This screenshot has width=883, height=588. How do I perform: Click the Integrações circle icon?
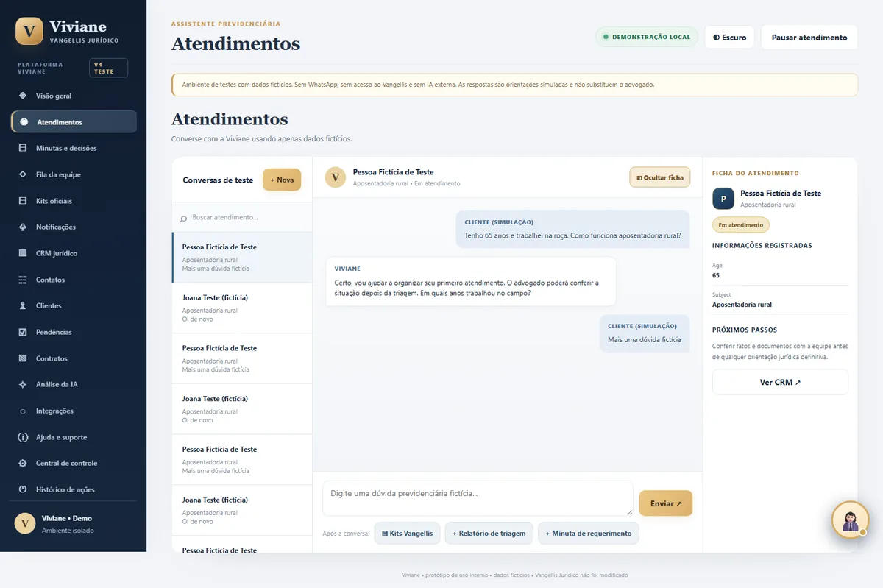(x=23, y=411)
